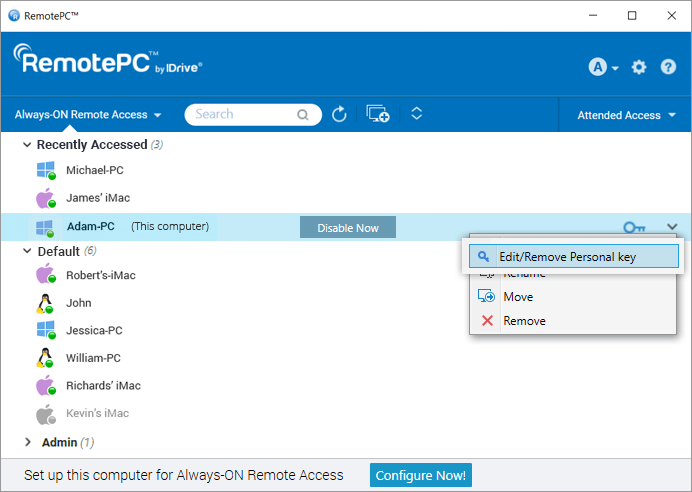The height and width of the screenshot is (492, 692).
Task: Click the Move computer icon in menu
Action: (x=486, y=296)
